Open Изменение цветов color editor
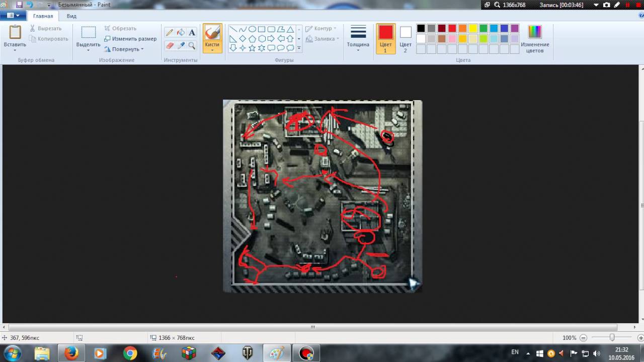Viewport: 644px width, 362px height. point(535,38)
